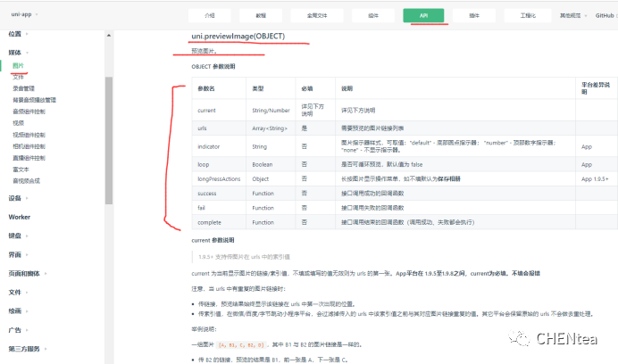The height and width of the screenshot is (364, 618).
Task: Open 直播组件控制 in the sidebar
Action: [29, 158]
